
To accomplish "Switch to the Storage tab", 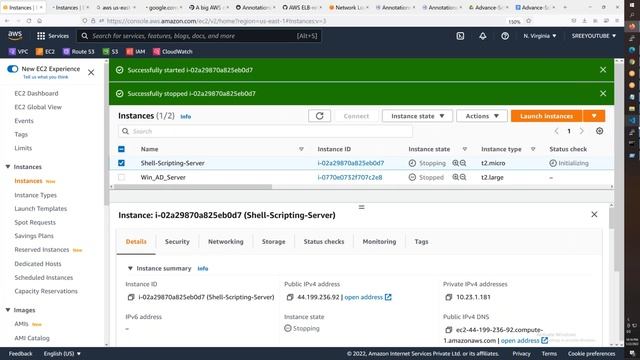I will [x=273, y=242].
